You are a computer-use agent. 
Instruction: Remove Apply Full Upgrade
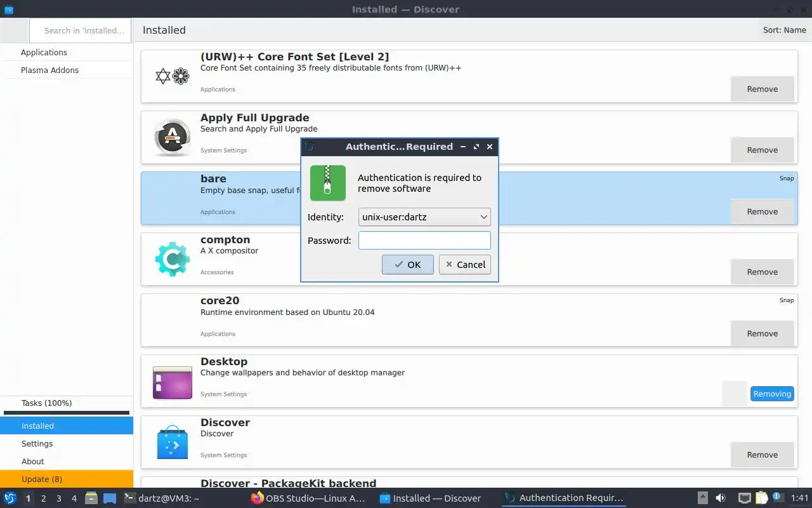pyautogui.click(x=763, y=150)
